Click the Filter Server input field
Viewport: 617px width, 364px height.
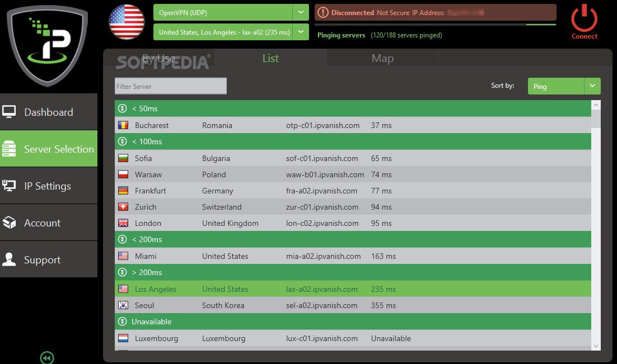click(x=170, y=86)
